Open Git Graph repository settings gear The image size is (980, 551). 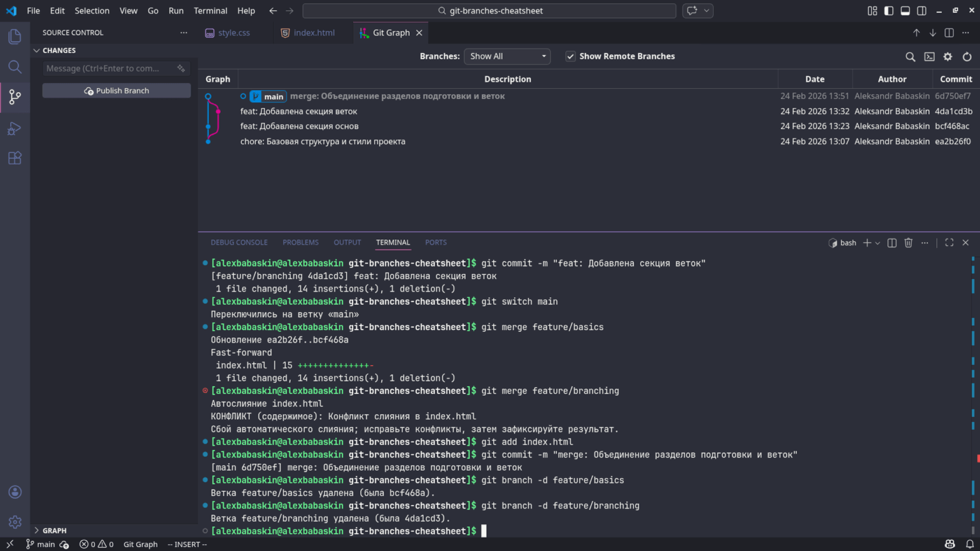(948, 57)
